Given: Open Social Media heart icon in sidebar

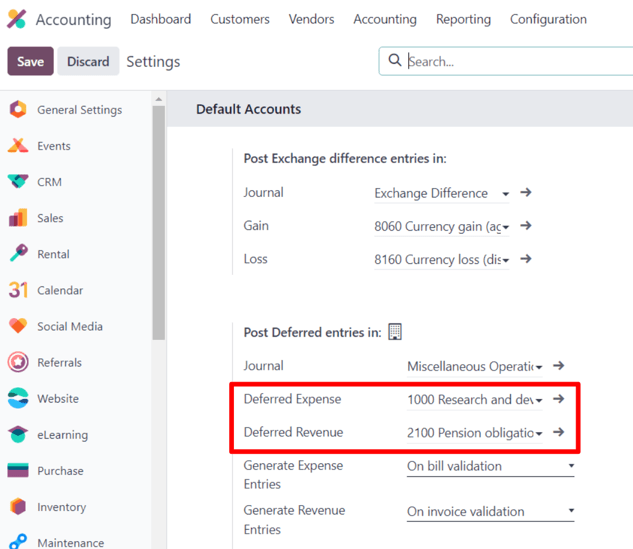Looking at the screenshot, I should tap(18, 326).
